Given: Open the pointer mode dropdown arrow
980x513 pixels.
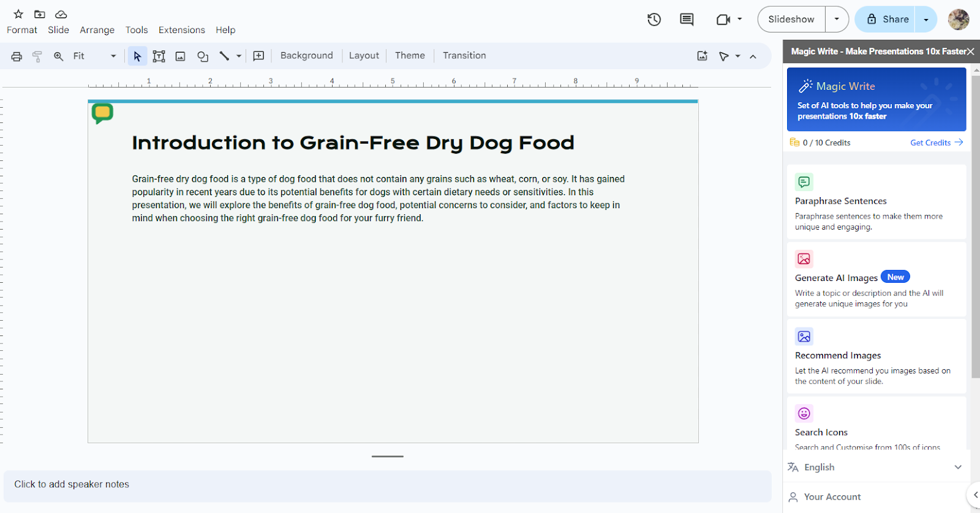Looking at the screenshot, I should coord(737,56).
